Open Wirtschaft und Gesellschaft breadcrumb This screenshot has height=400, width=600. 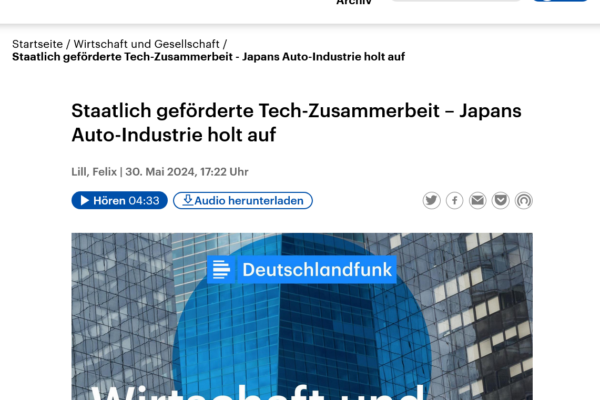pyautogui.click(x=147, y=44)
